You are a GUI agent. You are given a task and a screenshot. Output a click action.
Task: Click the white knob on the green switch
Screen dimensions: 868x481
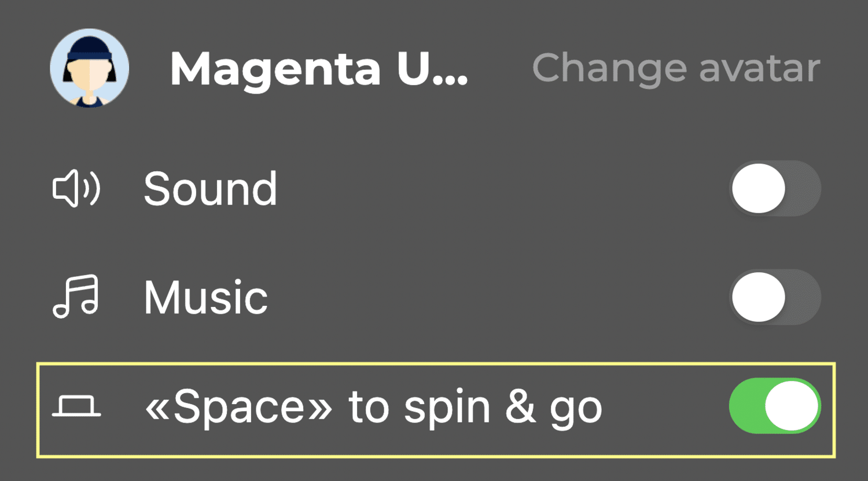[792, 406]
